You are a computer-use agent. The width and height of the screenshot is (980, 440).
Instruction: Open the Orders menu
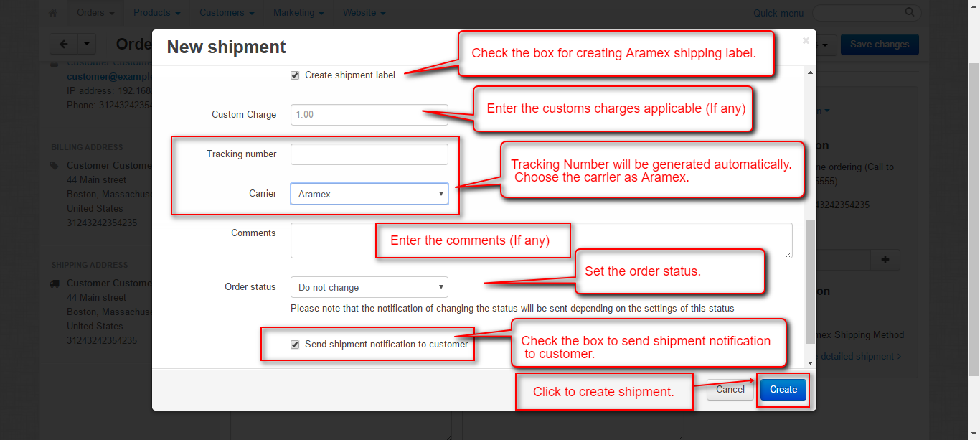pos(95,13)
